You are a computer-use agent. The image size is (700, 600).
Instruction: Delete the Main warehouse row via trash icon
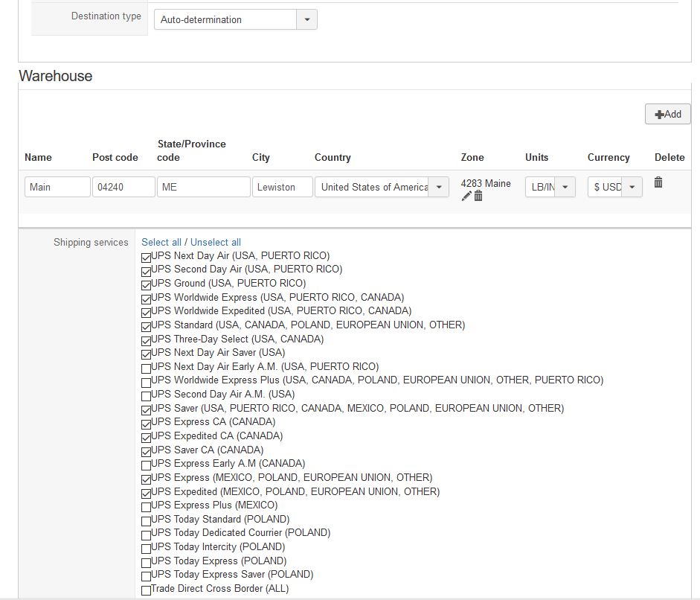(658, 182)
